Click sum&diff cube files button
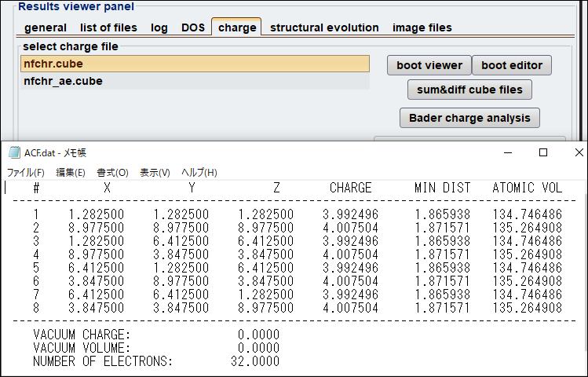Image resolution: width=588 pixels, height=377 pixels. (469, 90)
